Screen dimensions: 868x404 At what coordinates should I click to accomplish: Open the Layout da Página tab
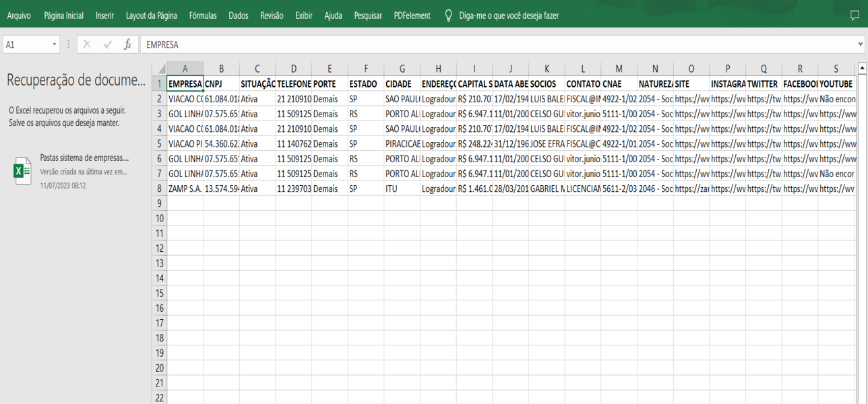152,15
